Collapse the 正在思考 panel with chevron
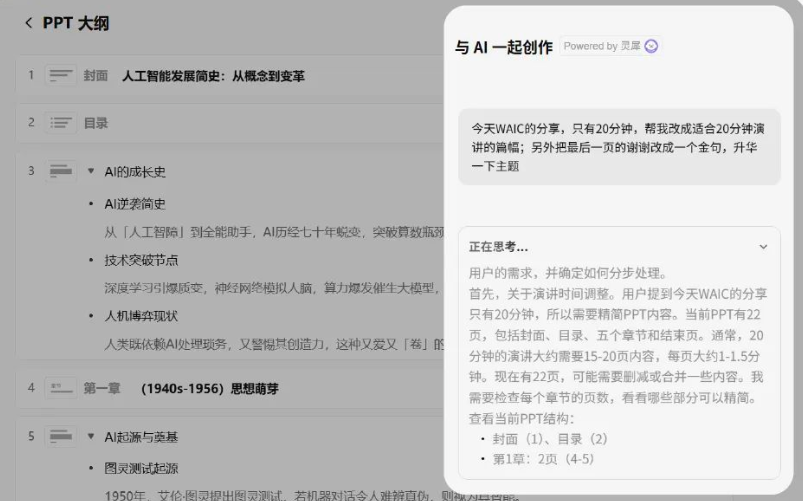Screen dimensions: 803x501 click(763, 246)
